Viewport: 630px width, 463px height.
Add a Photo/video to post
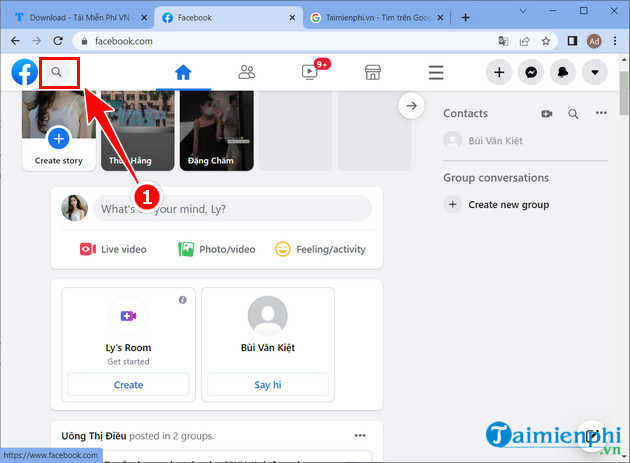click(217, 249)
